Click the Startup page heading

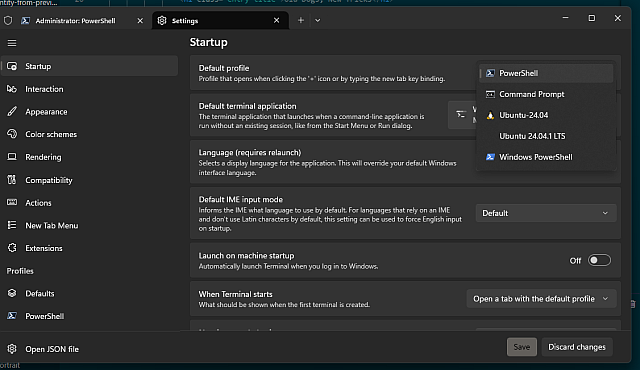pos(209,42)
